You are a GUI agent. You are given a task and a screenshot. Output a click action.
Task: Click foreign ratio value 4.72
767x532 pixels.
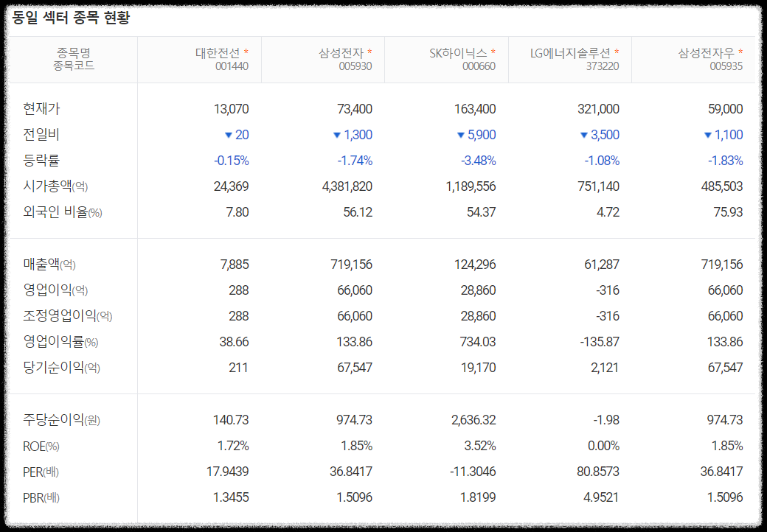point(608,212)
